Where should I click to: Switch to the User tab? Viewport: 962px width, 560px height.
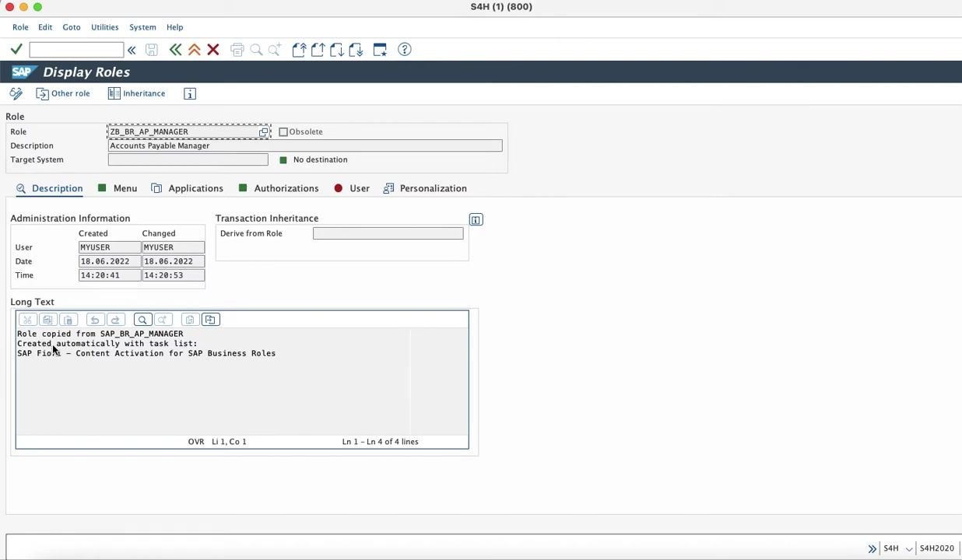click(x=352, y=188)
